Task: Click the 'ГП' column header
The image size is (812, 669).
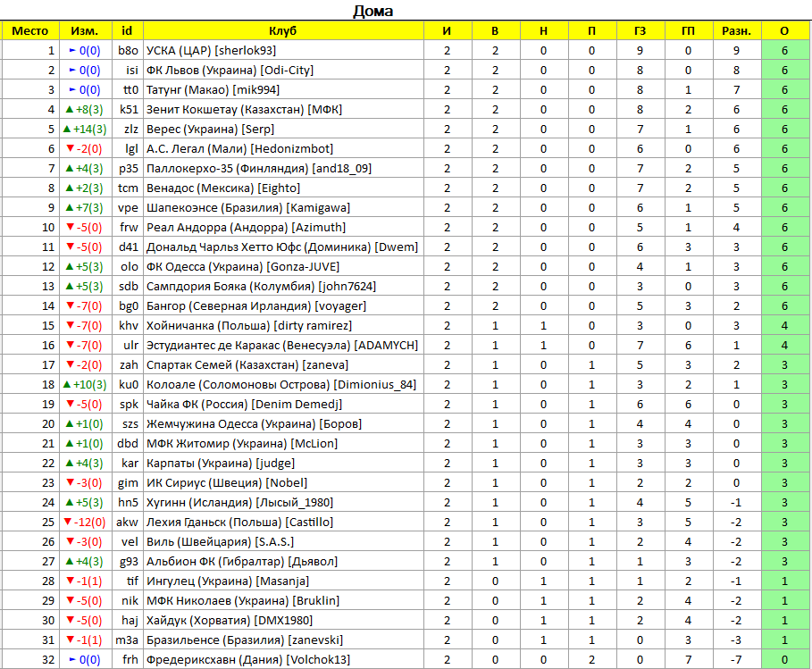Action: [x=688, y=31]
